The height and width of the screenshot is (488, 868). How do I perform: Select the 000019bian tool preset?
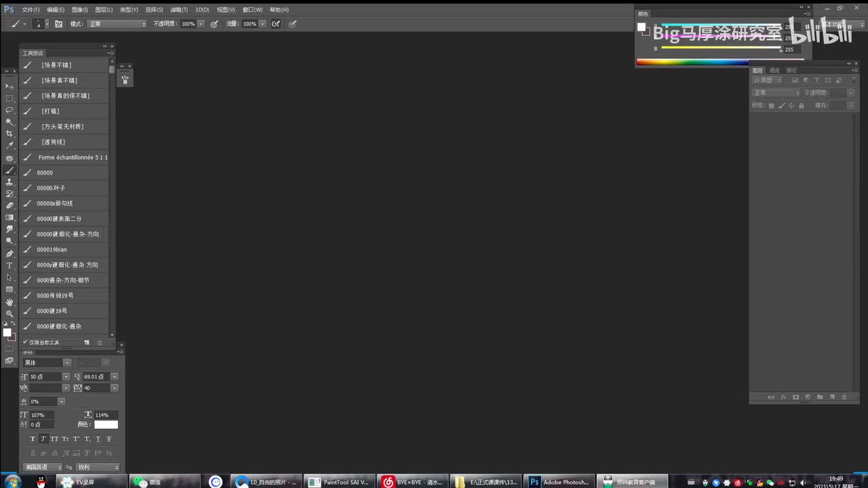tap(64, 249)
